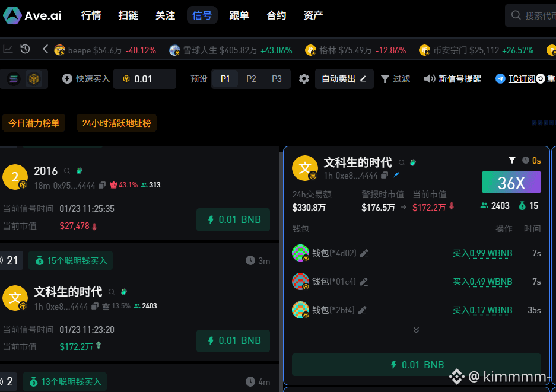Viewport: 556px width, 392px height.
Task: Expand more wallets with double chevron
Action: pyautogui.click(x=417, y=330)
